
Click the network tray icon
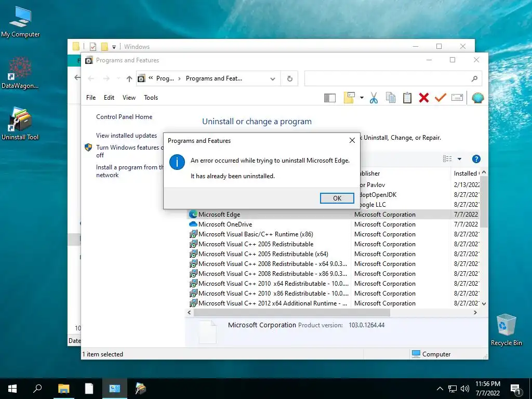(x=453, y=389)
